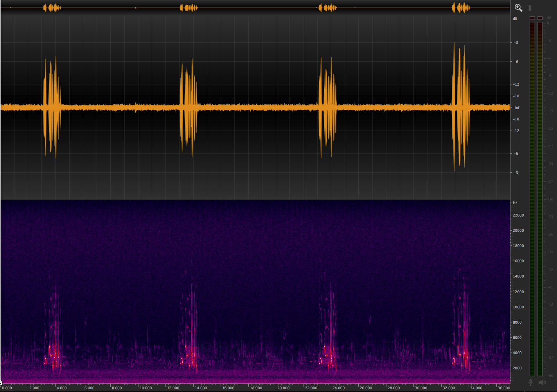Click the left channel level meter bar
This screenshot has width=557, height=392.
(532, 199)
